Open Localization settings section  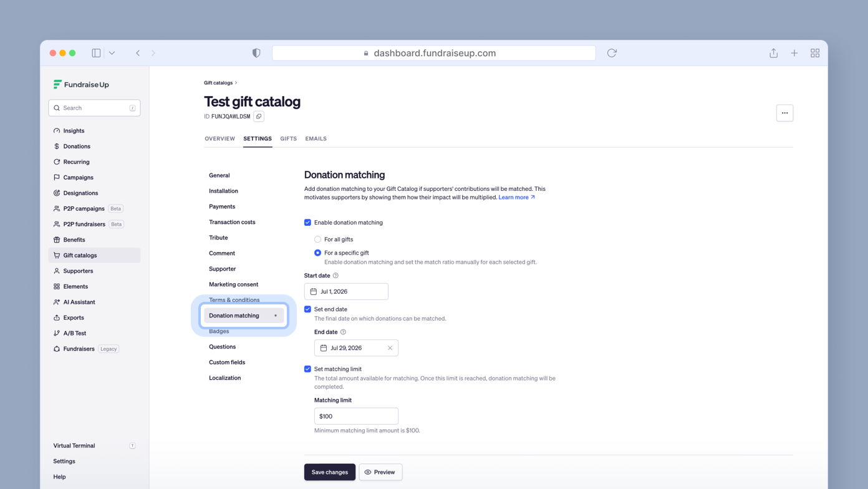point(224,378)
